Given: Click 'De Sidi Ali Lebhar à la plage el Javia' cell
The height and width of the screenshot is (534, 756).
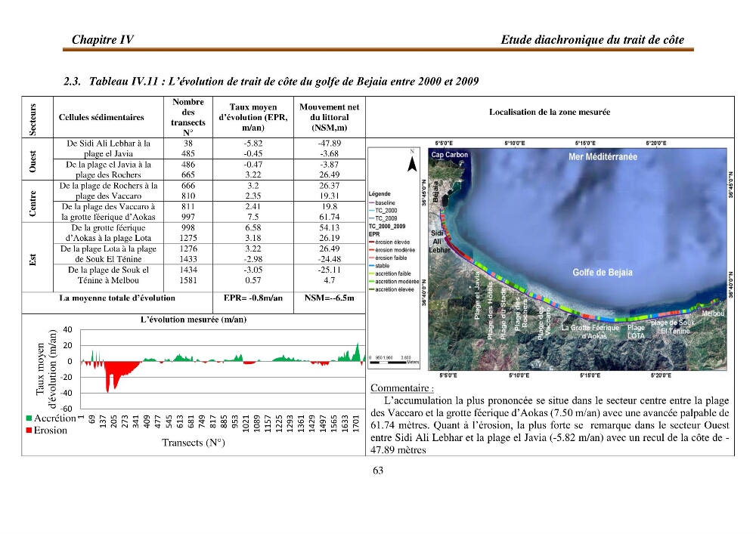Looking at the screenshot, I should (108, 148).
